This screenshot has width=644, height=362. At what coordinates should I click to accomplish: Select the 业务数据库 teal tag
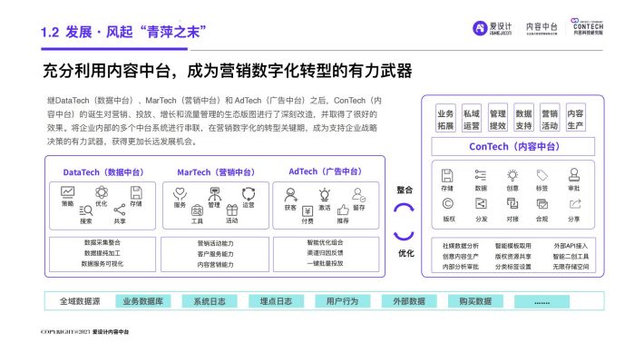[143, 301]
